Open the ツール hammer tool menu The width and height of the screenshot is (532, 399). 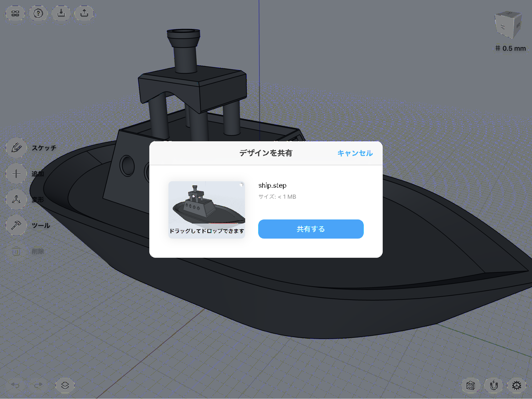point(16,225)
